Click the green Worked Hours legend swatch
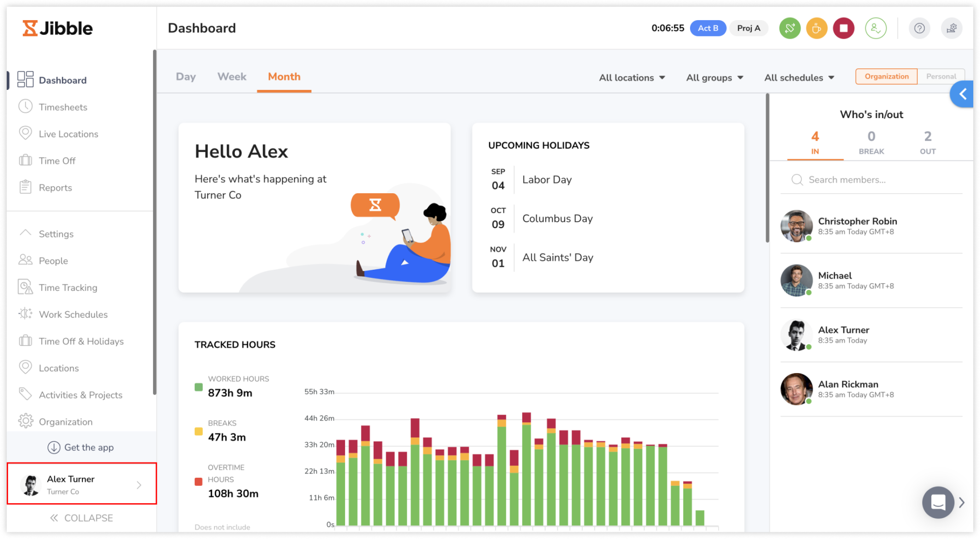This screenshot has height=539, width=980. click(199, 387)
